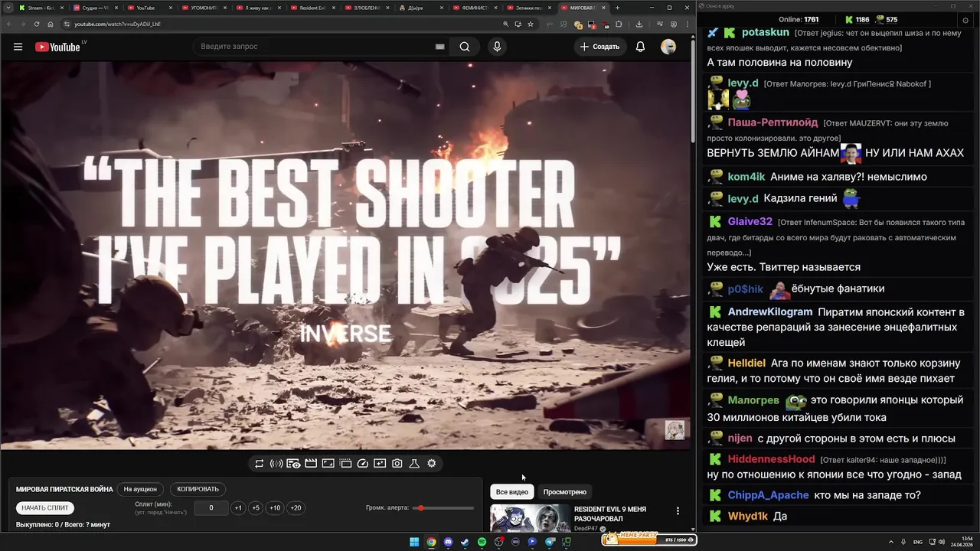Screen dimensions: 980x551
Task: Click the channel watermark on the video
Action: point(675,430)
